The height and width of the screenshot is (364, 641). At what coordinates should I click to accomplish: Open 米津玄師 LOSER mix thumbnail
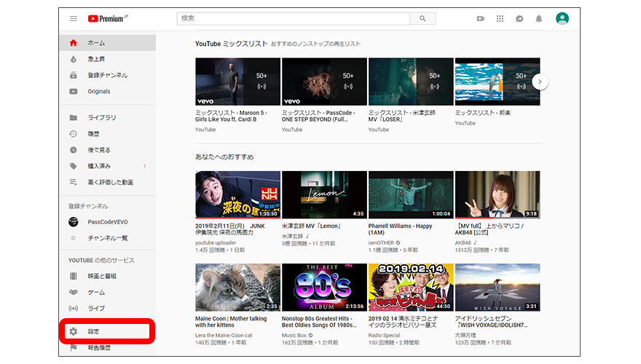(x=411, y=82)
